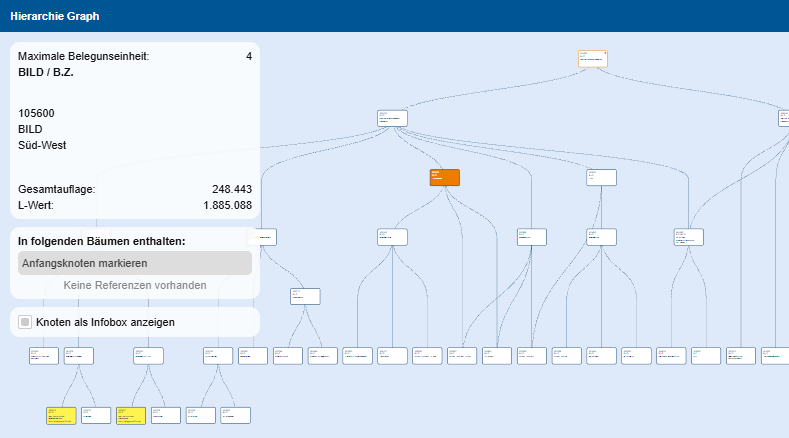Click the 'Maximale Belegungseinheit' label
Image resolution: width=789 pixels, height=438 pixels.
click(83, 57)
